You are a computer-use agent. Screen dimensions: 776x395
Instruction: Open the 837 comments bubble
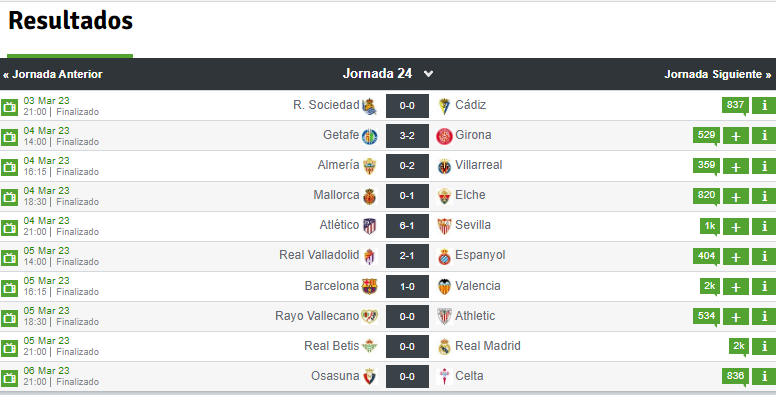[735, 105]
